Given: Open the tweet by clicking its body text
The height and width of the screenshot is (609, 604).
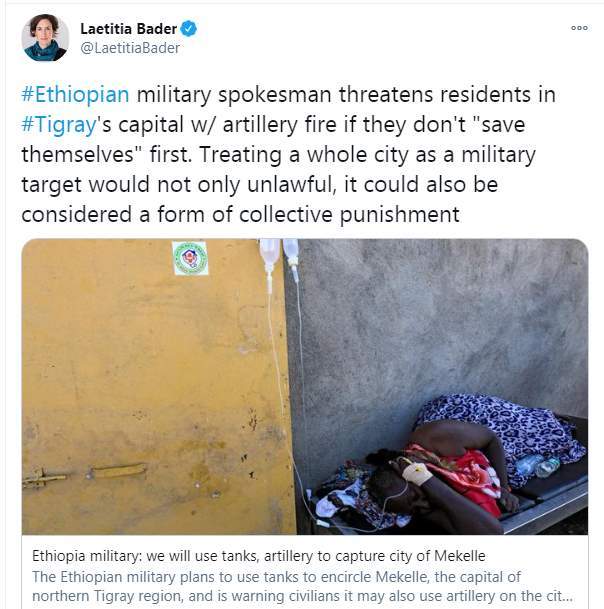Looking at the screenshot, I should click(x=288, y=154).
